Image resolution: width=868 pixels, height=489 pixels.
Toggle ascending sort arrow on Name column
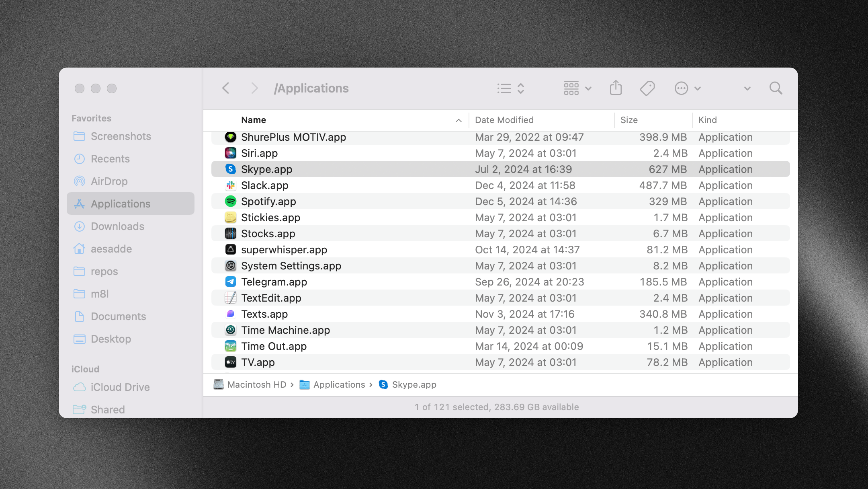(458, 120)
